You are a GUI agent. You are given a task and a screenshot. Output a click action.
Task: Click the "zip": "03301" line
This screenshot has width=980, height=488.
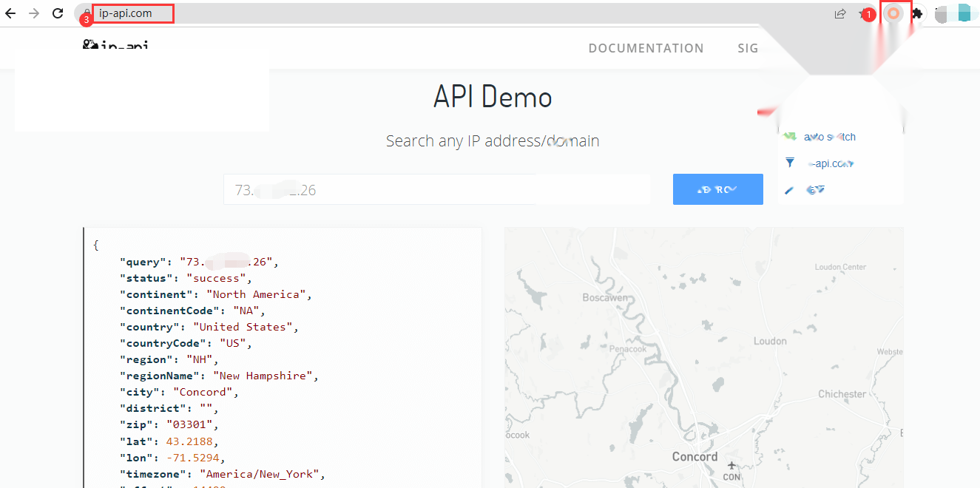169,424
